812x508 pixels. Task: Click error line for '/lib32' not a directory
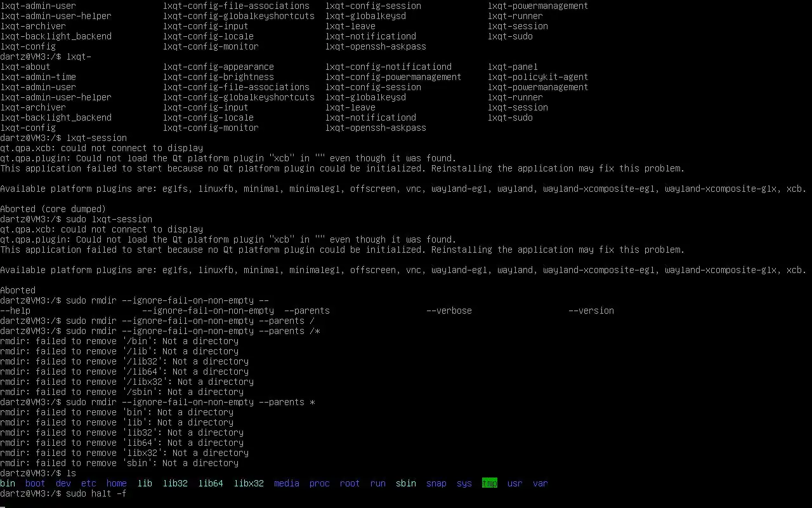click(124, 361)
